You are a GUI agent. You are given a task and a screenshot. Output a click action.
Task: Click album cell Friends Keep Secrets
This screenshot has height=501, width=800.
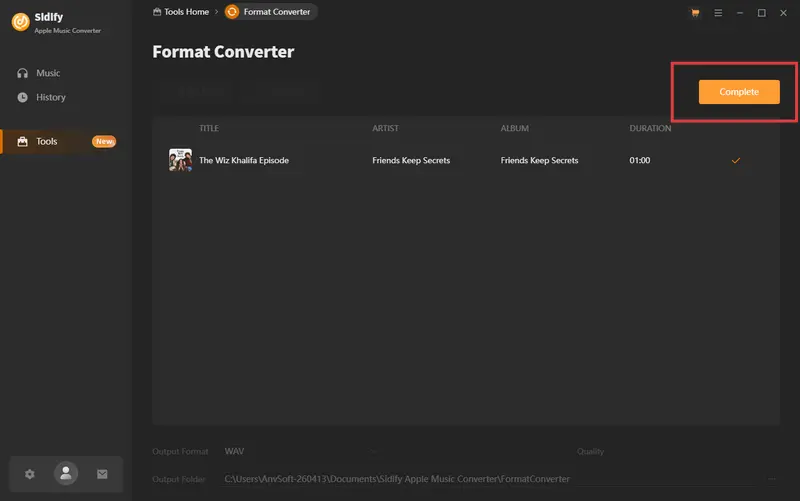click(539, 160)
